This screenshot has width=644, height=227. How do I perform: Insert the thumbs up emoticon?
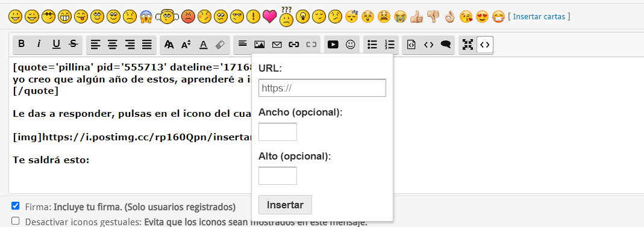[416, 17]
